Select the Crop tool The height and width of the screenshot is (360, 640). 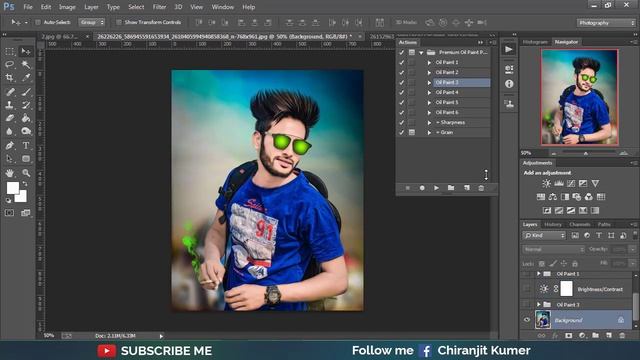point(10,78)
